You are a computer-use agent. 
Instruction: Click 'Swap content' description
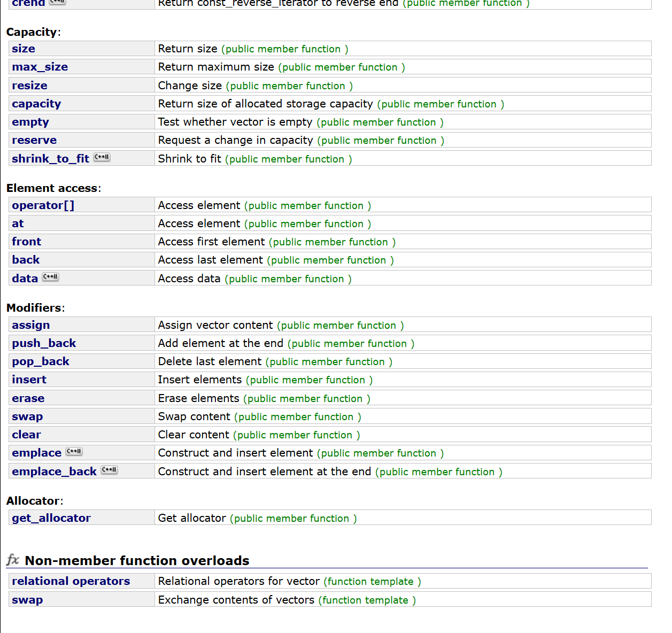(x=194, y=416)
